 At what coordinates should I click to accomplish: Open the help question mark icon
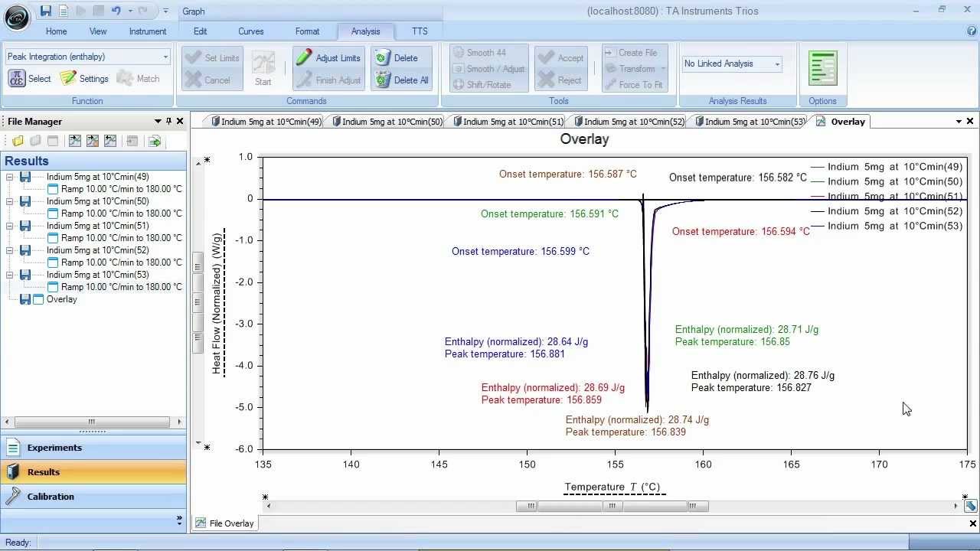click(x=972, y=31)
